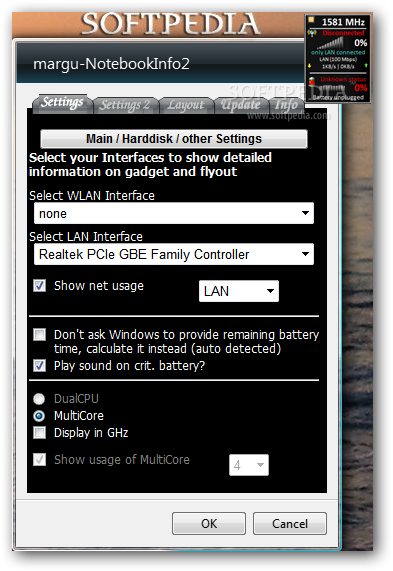Screen dimensions: 393x571
Task: Open the Update tab
Action: coord(241,105)
